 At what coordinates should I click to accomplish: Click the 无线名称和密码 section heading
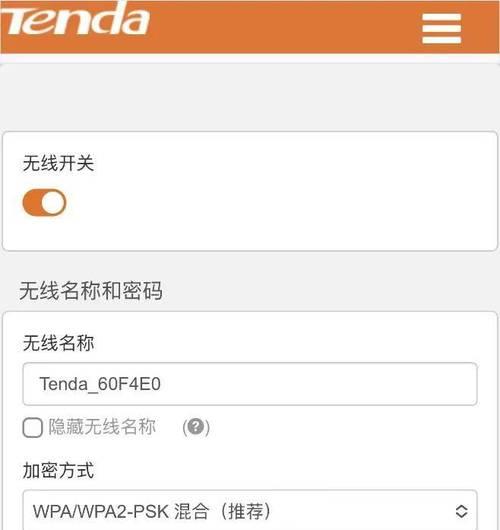(91, 291)
